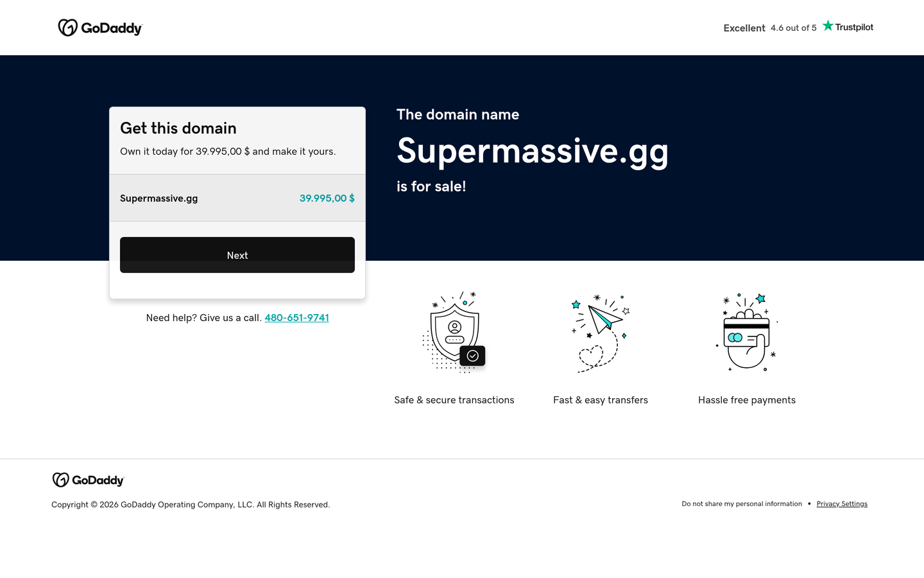Image resolution: width=924 pixels, height=578 pixels.
Task: Click the Own it today description text
Action: point(228,152)
